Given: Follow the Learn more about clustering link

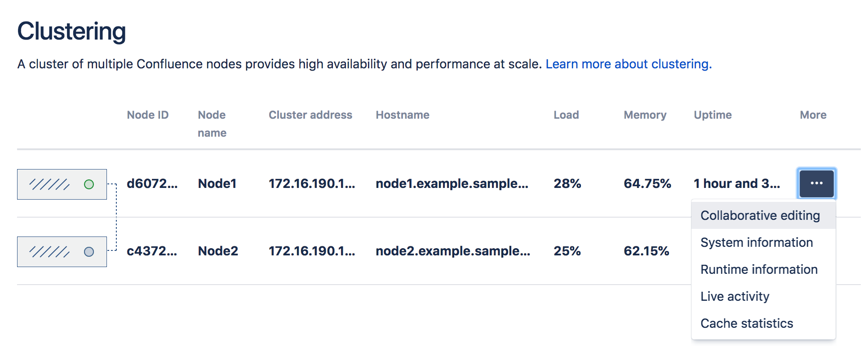Looking at the screenshot, I should [629, 64].
